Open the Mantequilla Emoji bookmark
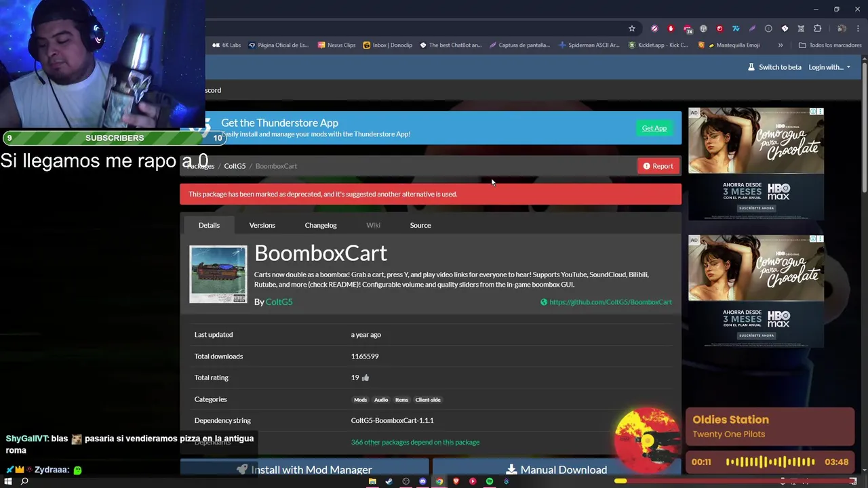868x488 pixels. (729, 45)
